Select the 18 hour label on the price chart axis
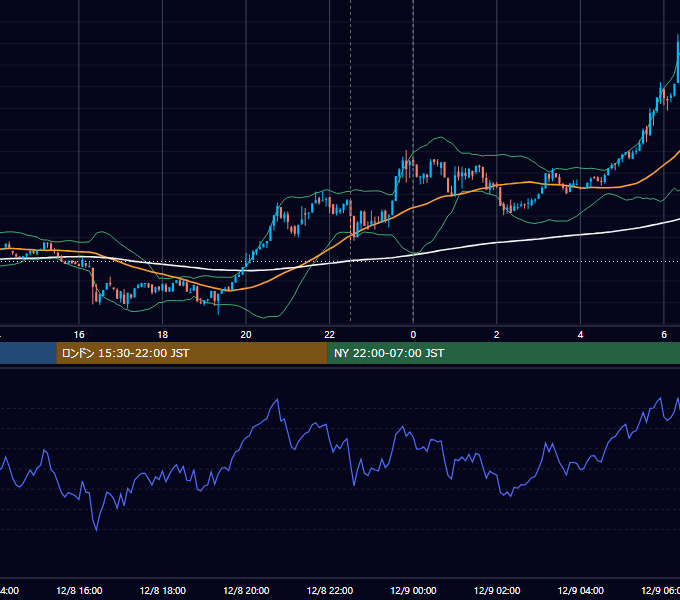680x600 pixels. [x=163, y=335]
